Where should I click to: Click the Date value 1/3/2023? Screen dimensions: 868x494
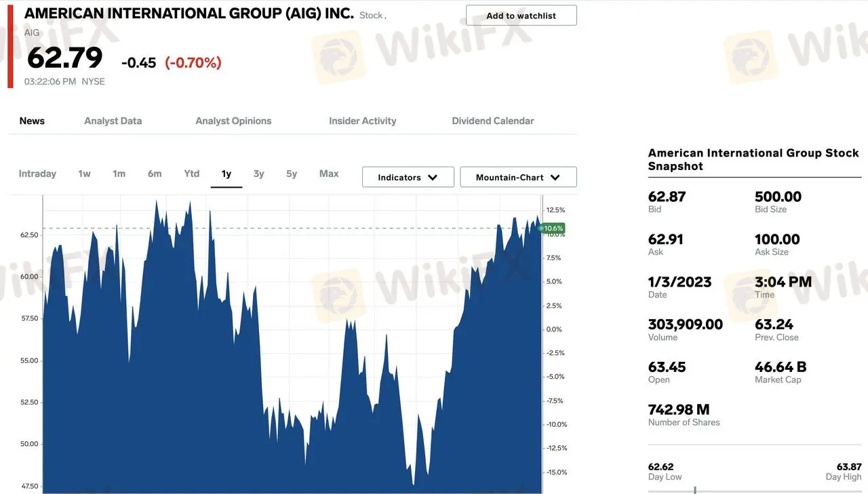click(680, 282)
